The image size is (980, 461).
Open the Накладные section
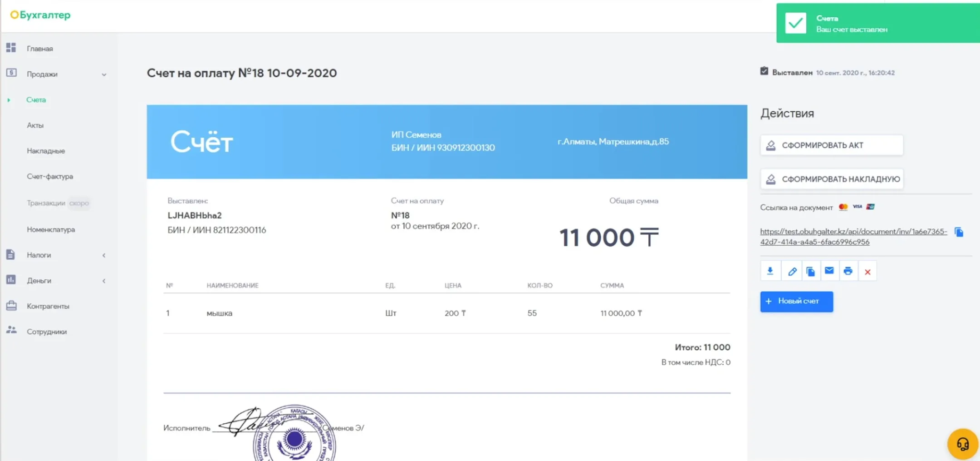[x=46, y=151]
